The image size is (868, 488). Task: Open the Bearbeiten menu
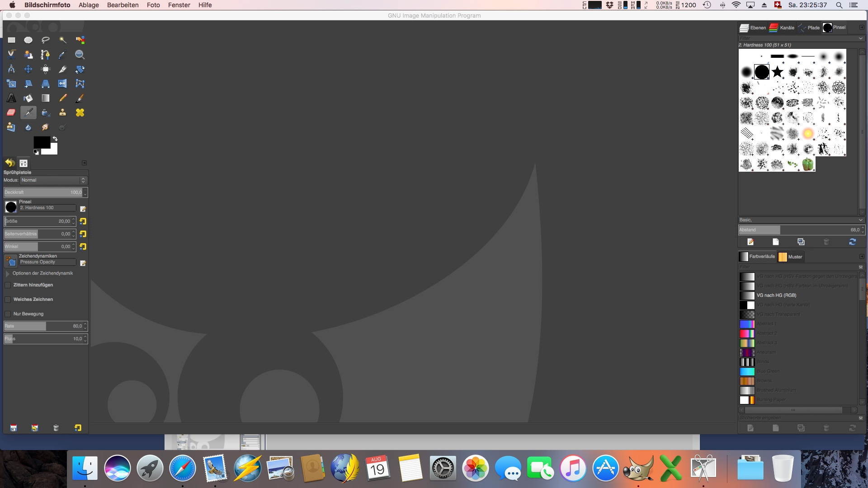click(x=123, y=5)
